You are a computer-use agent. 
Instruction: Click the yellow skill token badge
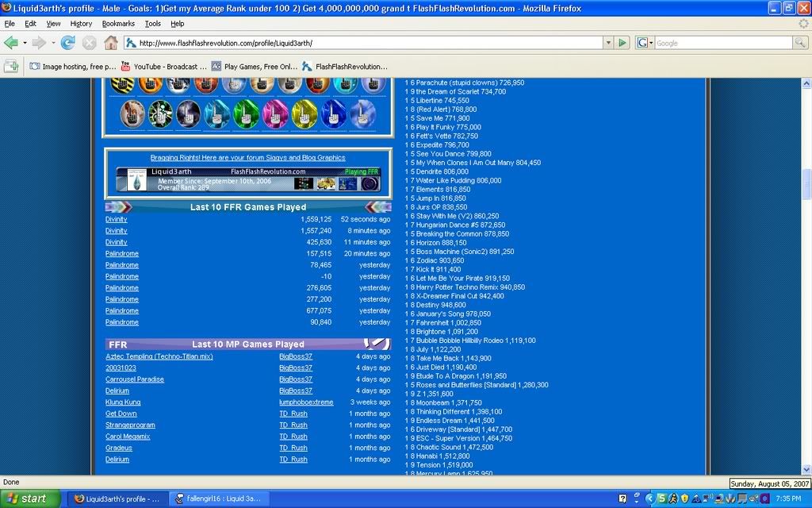click(x=304, y=114)
